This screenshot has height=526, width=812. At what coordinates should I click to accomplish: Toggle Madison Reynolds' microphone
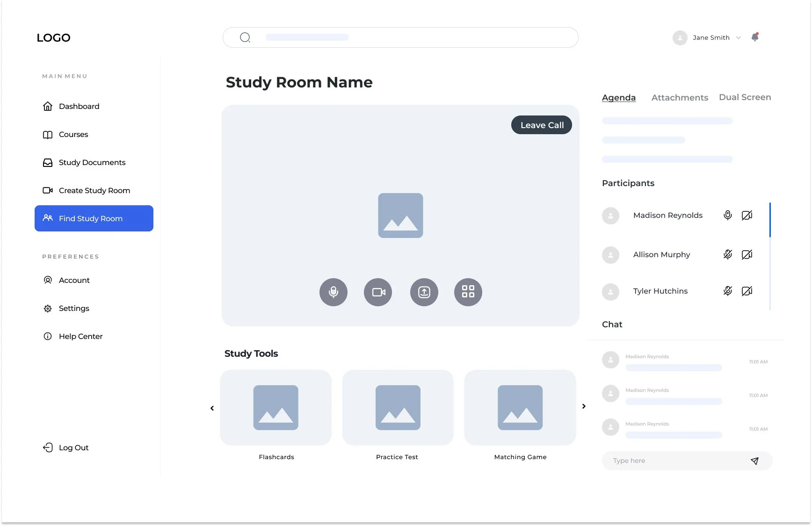click(728, 215)
